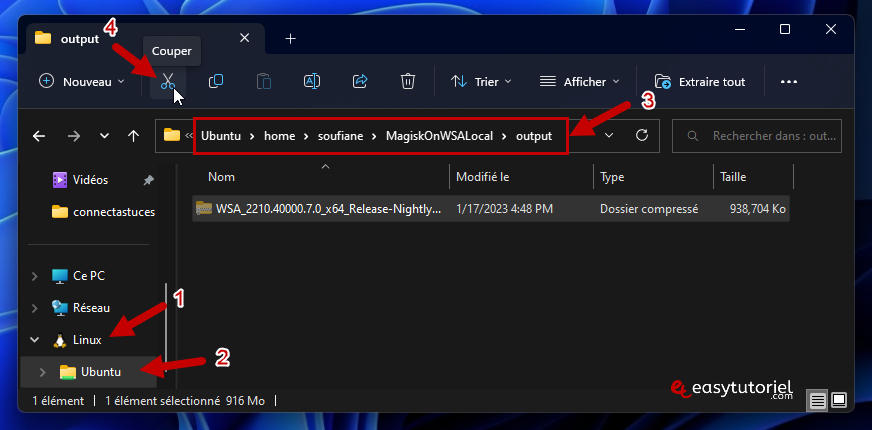Go back with the left arrow
Image resolution: width=872 pixels, height=430 pixels.
coord(38,136)
